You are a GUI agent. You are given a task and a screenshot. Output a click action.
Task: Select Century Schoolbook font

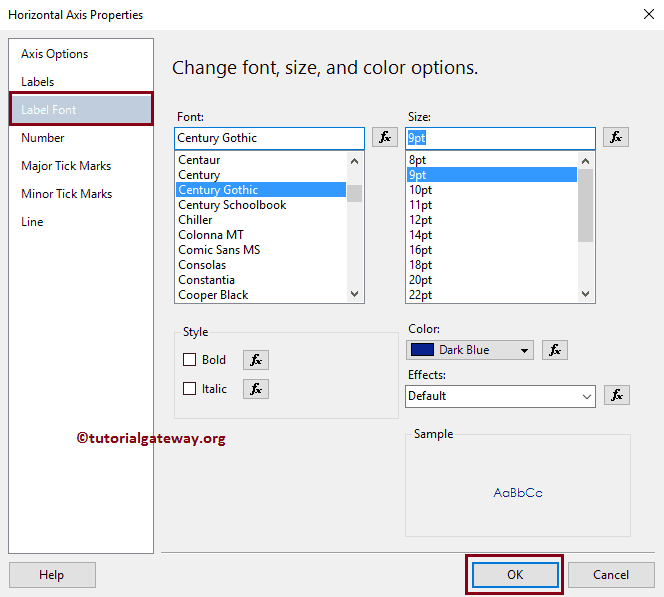tap(261, 205)
